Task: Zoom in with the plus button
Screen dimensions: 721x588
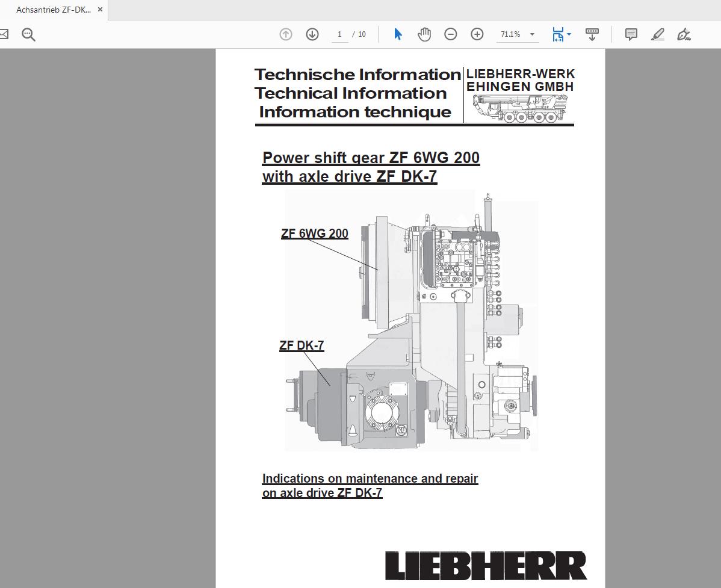Action: 477,34
